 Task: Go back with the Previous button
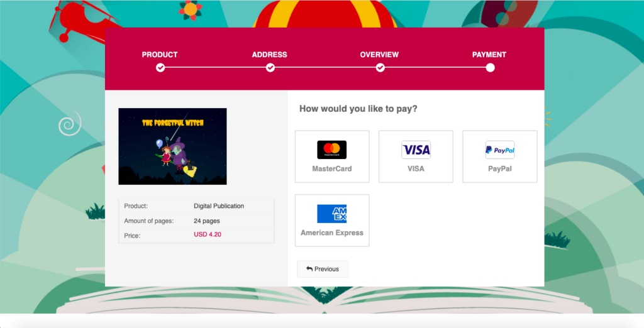[323, 269]
